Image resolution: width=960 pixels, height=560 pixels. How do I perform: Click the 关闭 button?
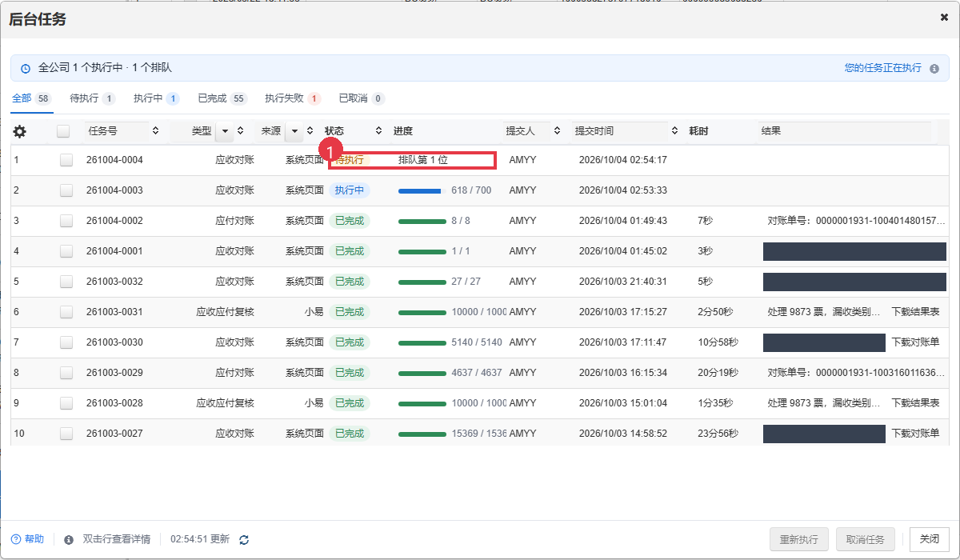pyautogui.click(x=930, y=539)
